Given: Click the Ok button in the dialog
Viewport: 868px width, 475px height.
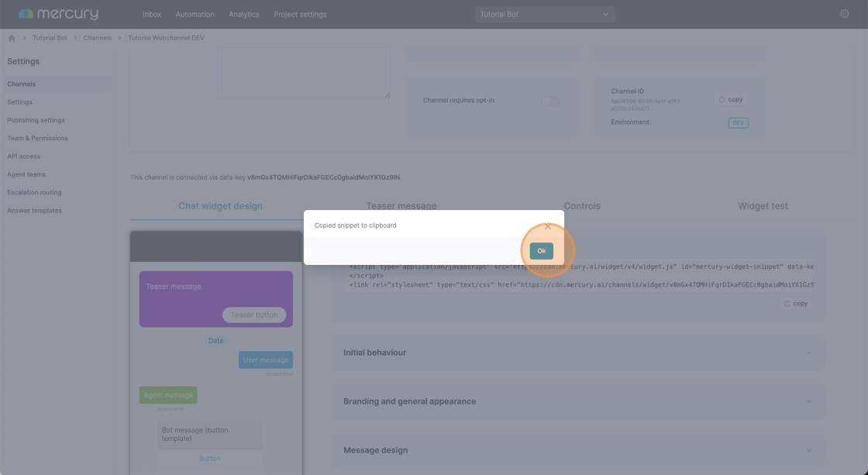Looking at the screenshot, I should click(x=541, y=251).
